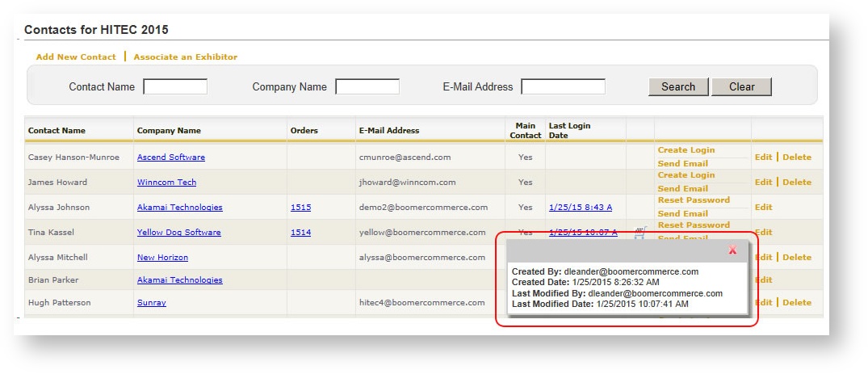Click contact name James Howard
868x374 pixels.
57,183
